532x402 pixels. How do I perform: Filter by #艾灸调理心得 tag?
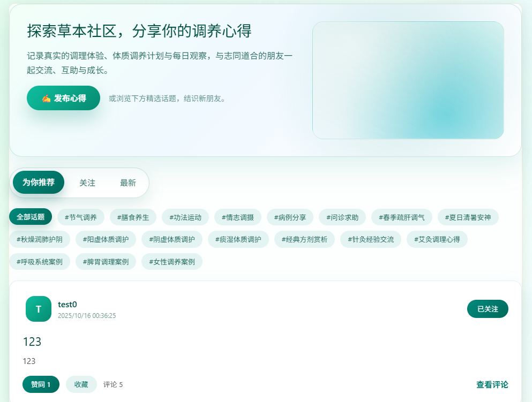pos(437,239)
